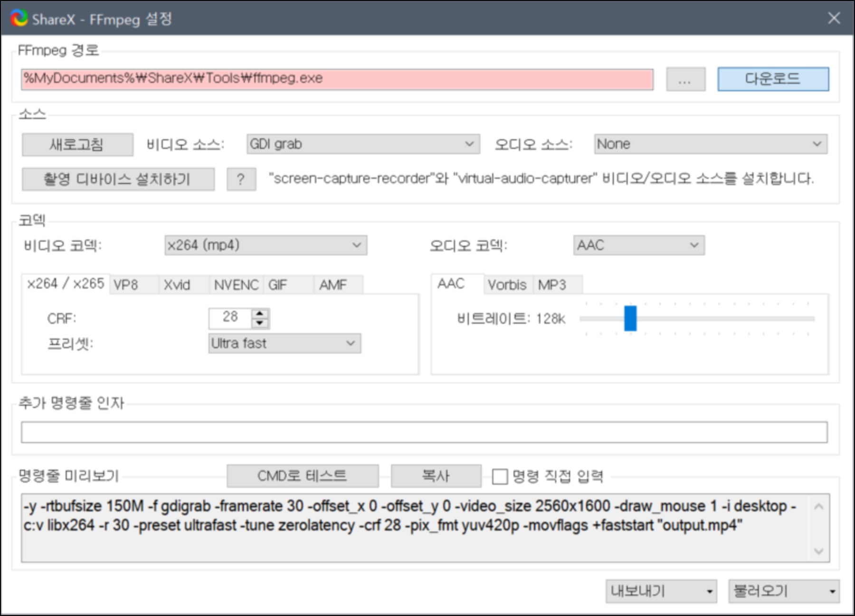Select the AAC audio tab
Image resolution: width=855 pixels, height=616 pixels.
tap(457, 284)
